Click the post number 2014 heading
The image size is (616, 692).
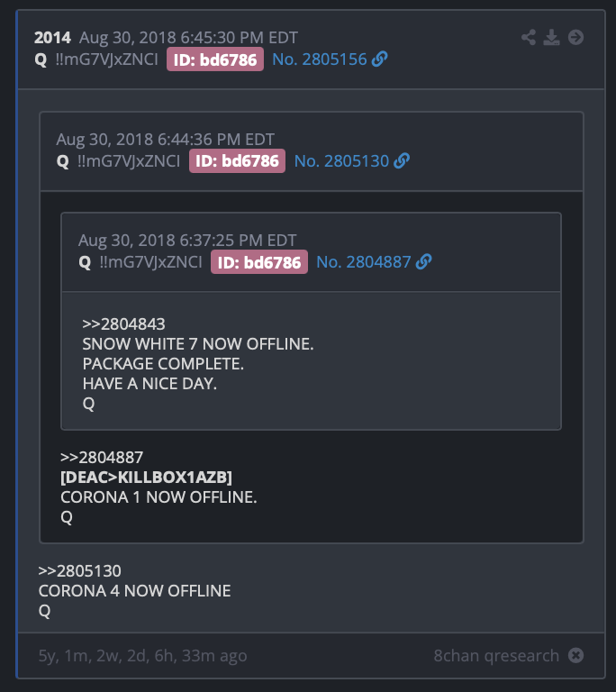52,38
